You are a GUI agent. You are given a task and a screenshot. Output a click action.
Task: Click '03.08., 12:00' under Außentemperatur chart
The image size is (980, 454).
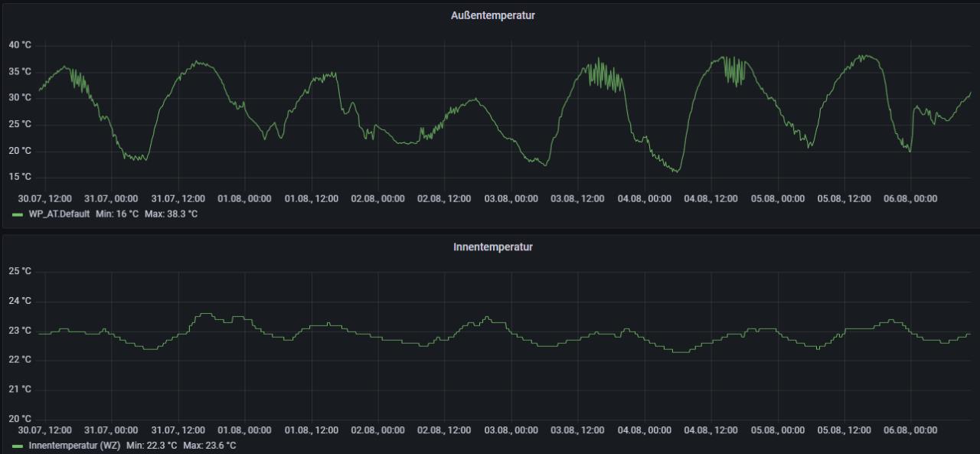click(578, 198)
